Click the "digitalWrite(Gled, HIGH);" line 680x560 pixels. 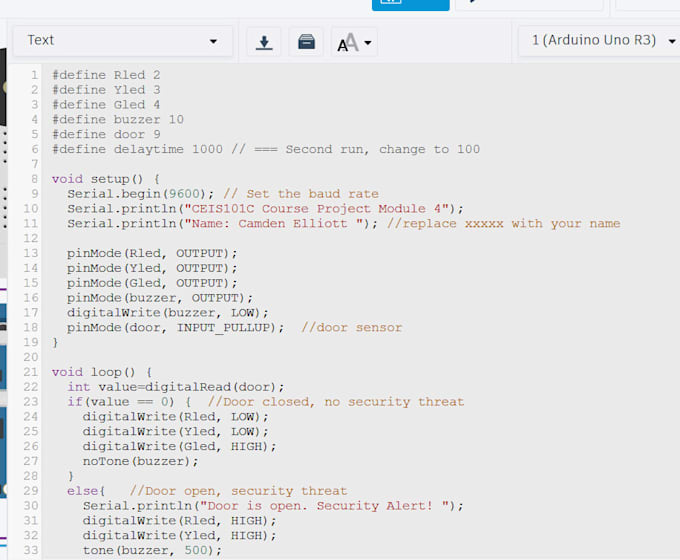(179, 446)
